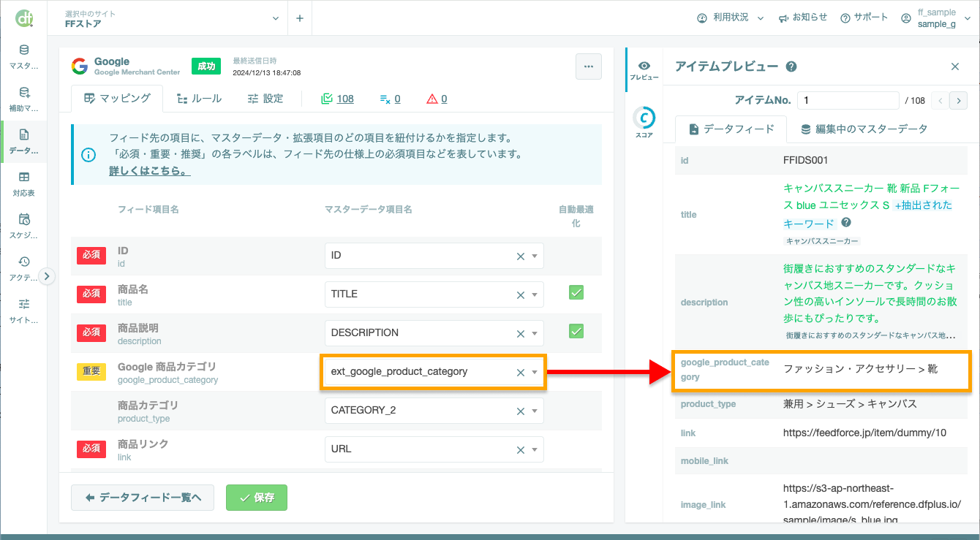Toggle auto-optimization checkbox for 商品説明
Image resolution: width=980 pixels, height=540 pixels.
[576, 332]
